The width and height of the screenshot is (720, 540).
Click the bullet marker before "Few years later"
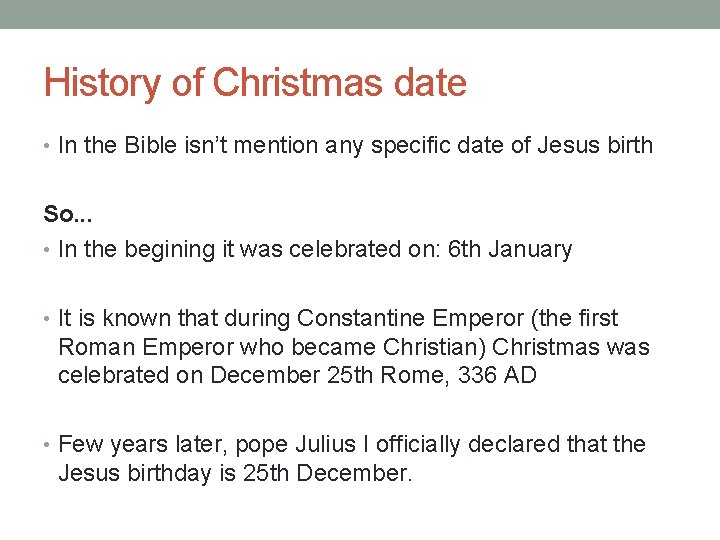[x=48, y=444]
